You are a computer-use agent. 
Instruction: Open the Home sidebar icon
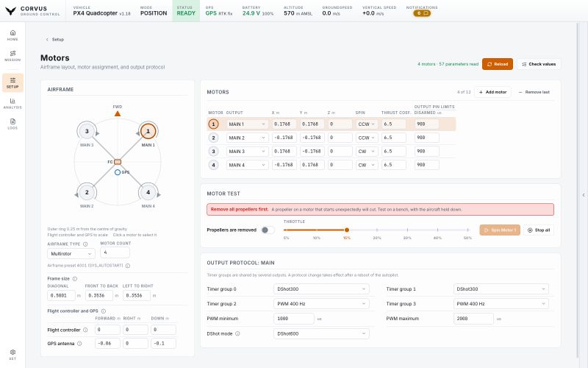tap(12, 35)
